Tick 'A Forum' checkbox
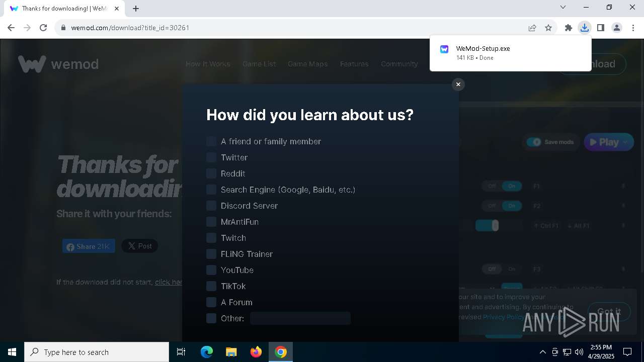Image resolution: width=644 pixels, height=362 pixels. tap(211, 302)
